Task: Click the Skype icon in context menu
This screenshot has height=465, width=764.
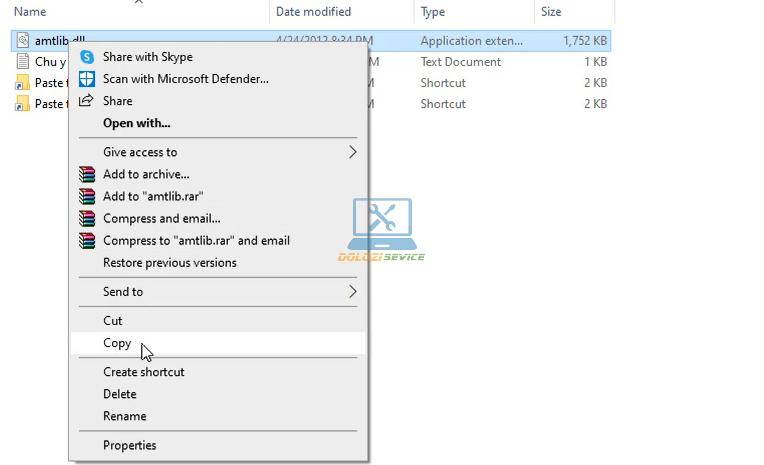Action: coord(87,57)
